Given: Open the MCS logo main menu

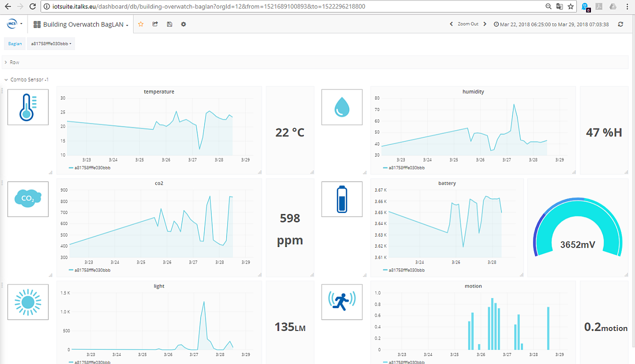Looking at the screenshot, I should 15,24.
